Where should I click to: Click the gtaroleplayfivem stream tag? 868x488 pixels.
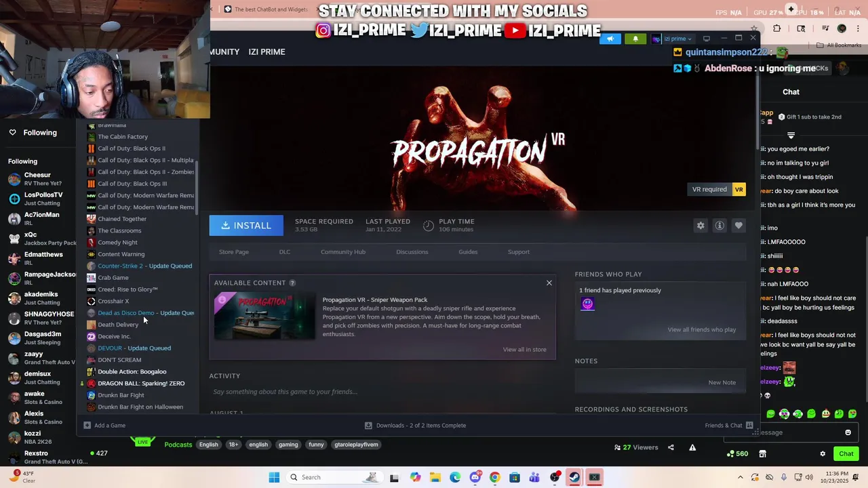tap(356, 445)
